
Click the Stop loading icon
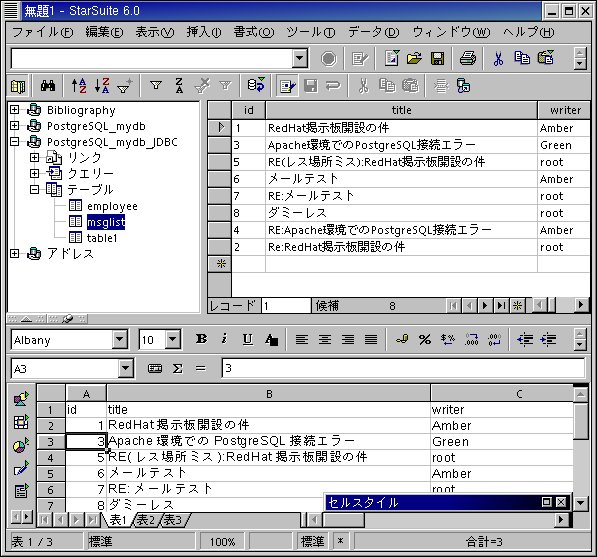[x=328, y=59]
